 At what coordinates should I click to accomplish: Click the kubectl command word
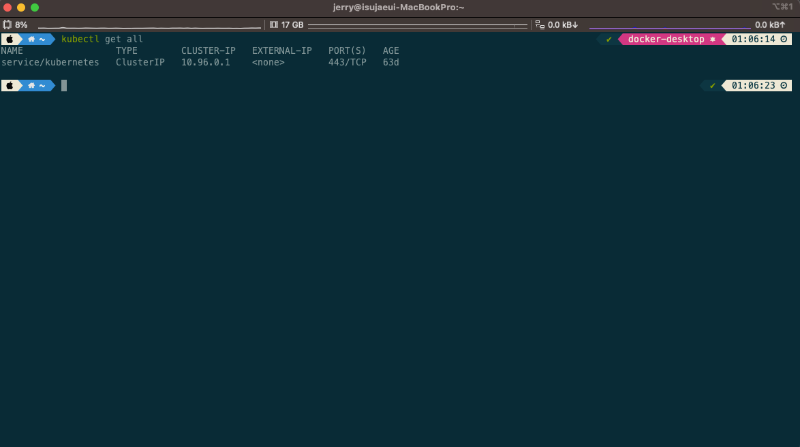(x=80, y=39)
